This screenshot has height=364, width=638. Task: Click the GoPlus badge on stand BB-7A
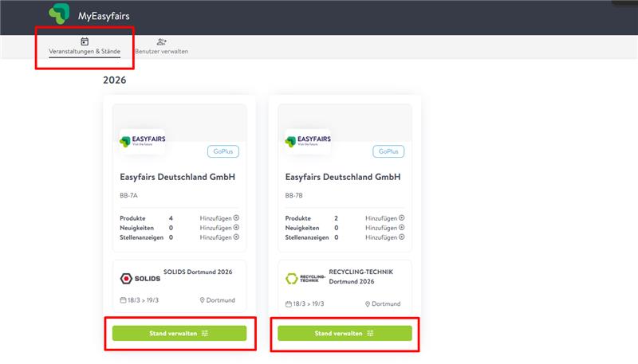tap(223, 151)
